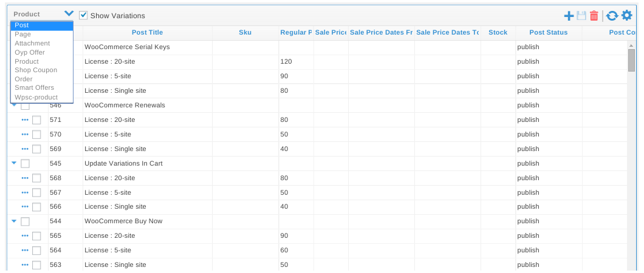Check the box for row 563
The width and height of the screenshot is (644, 273).
[x=36, y=265]
